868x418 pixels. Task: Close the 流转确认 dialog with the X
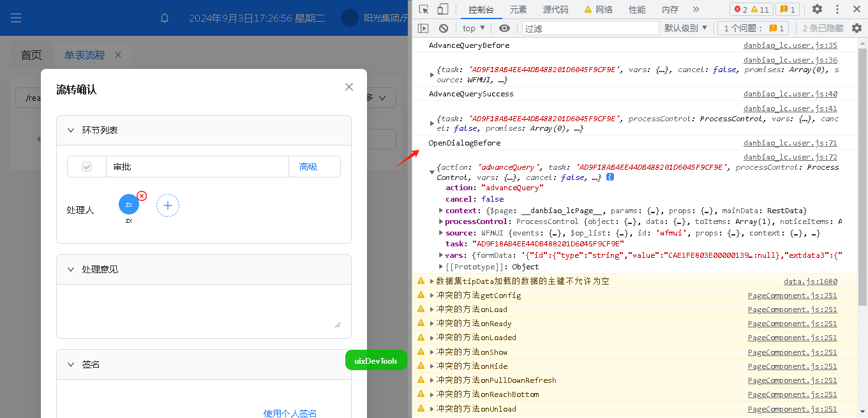pyautogui.click(x=349, y=87)
